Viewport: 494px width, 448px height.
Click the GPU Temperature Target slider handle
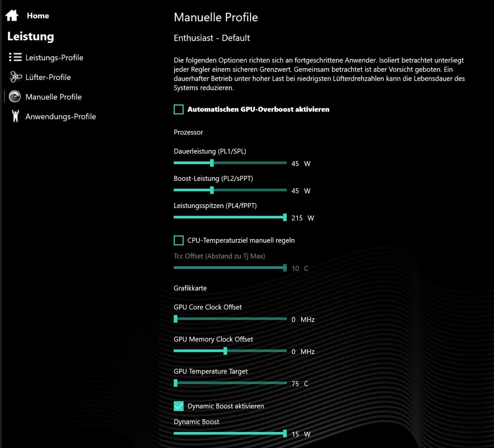coord(175,383)
